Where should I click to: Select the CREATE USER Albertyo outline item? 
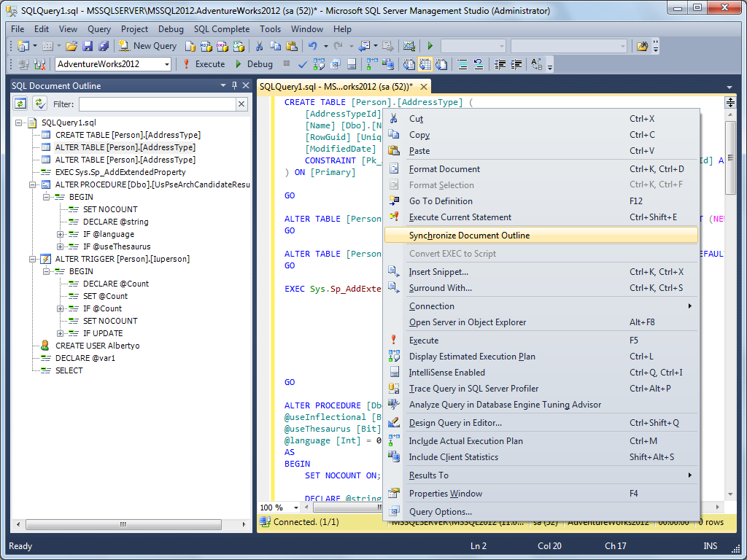tap(97, 346)
